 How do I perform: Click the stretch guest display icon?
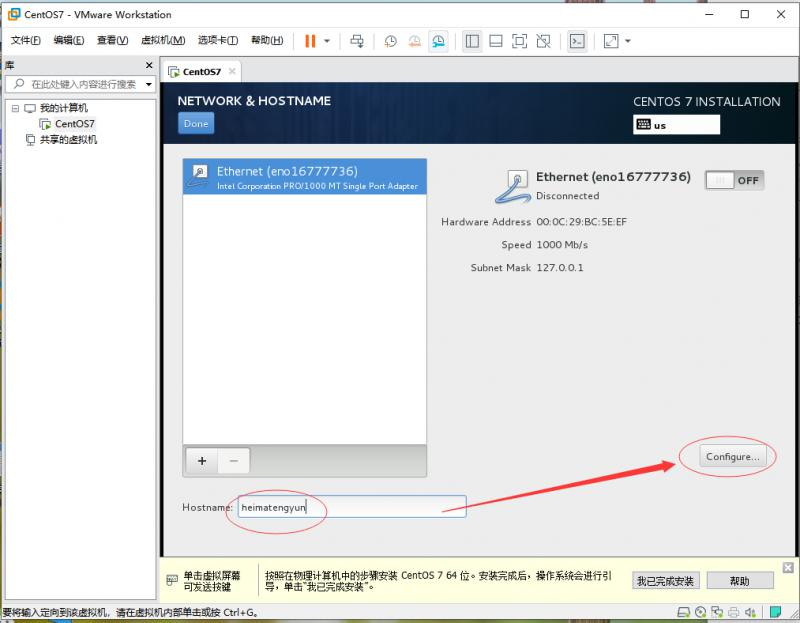[x=611, y=41]
